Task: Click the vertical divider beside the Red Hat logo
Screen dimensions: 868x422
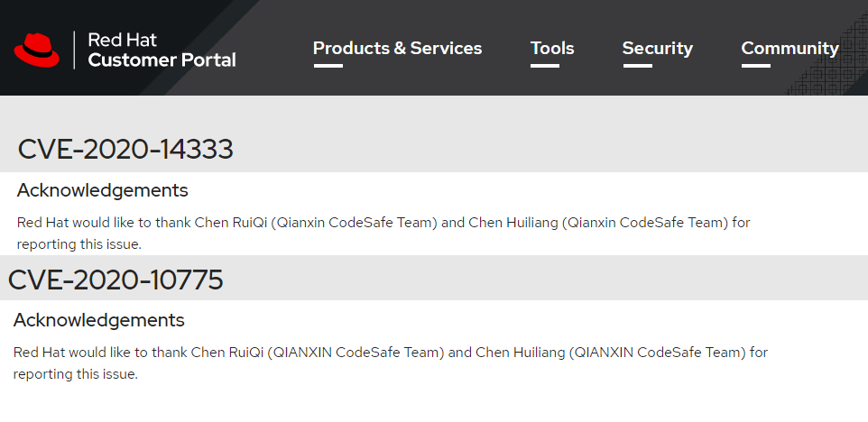Action: pos(74,50)
